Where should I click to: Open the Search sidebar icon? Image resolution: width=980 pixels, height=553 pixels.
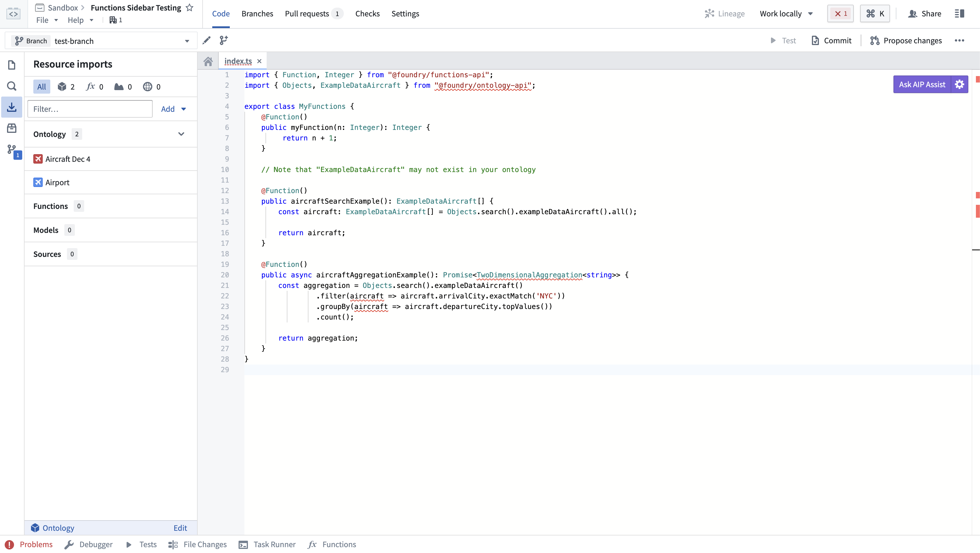point(12,86)
